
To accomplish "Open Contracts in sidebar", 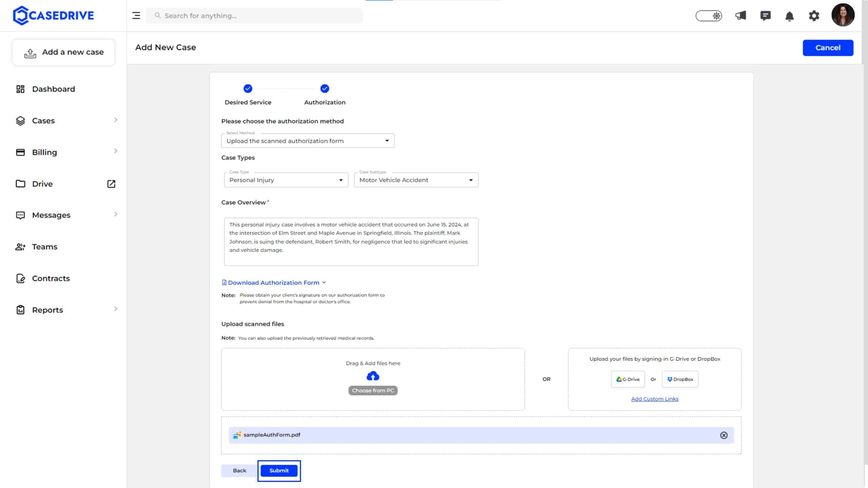I will [51, 278].
